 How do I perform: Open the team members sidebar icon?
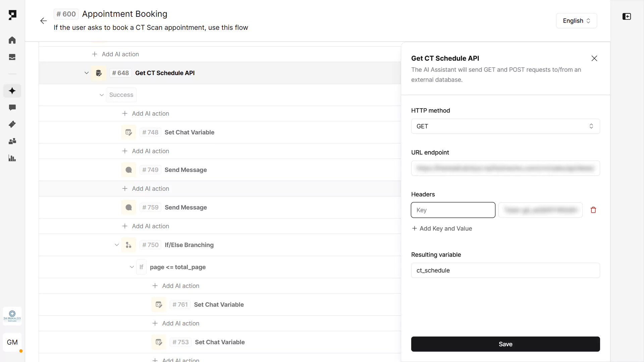tap(12, 141)
